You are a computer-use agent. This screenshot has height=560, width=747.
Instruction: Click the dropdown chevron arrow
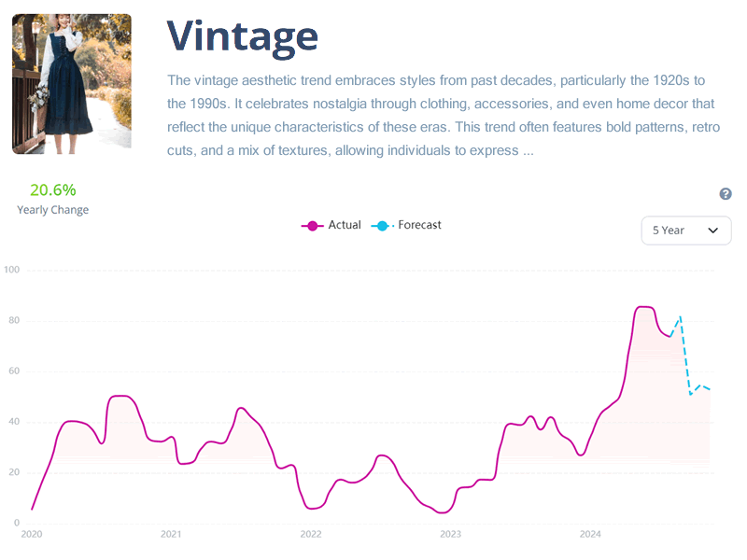pos(712,231)
